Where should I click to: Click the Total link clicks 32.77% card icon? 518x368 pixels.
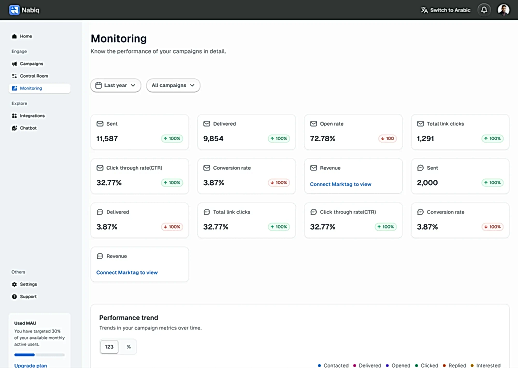click(x=207, y=212)
